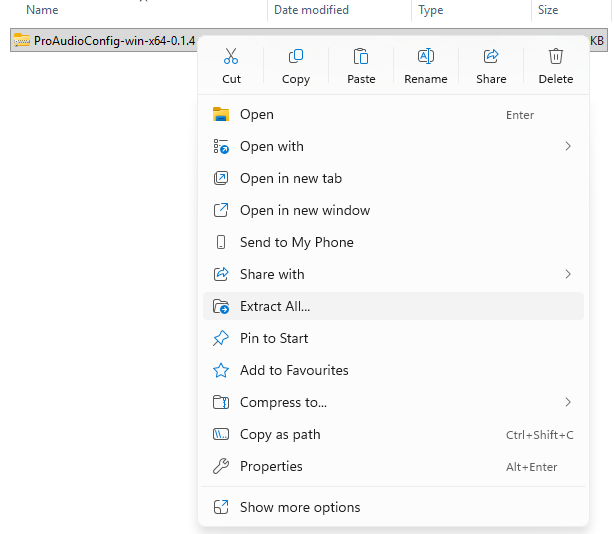
Task: Choose Extract All... option
Action: (x=393, y=306)
